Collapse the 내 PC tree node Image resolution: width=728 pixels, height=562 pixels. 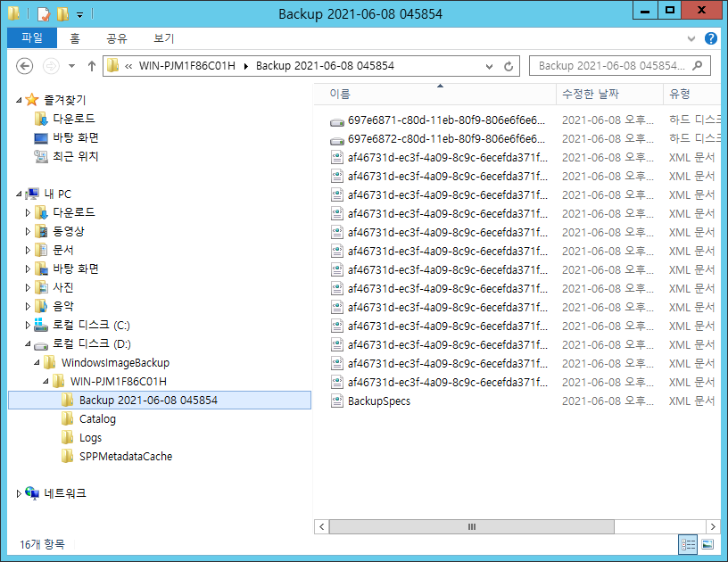[19, 194]
